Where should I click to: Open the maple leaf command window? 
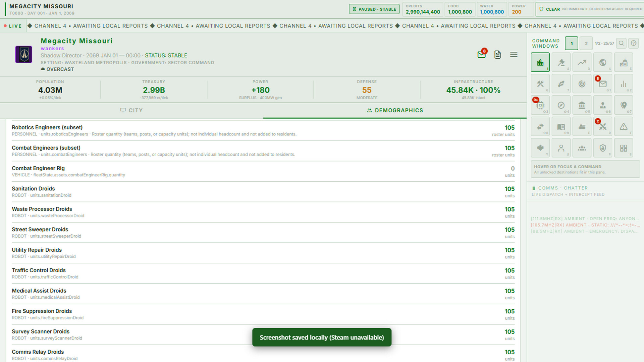[x=540, y=148]
